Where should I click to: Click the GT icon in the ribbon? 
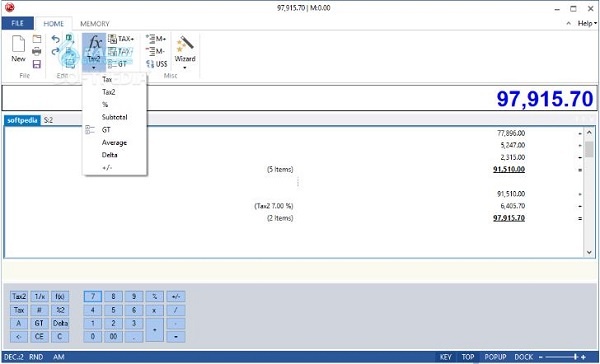(x=117, y=64)
